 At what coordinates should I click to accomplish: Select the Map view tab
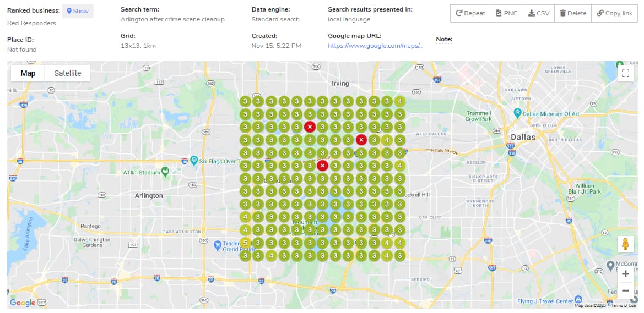[x=28, y=73]
